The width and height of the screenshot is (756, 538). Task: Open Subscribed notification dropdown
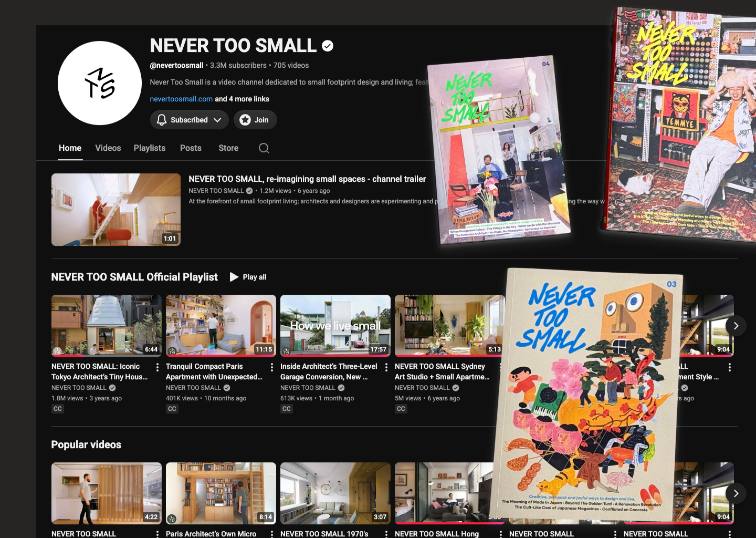pyautogui.click(x=190, y=120)
